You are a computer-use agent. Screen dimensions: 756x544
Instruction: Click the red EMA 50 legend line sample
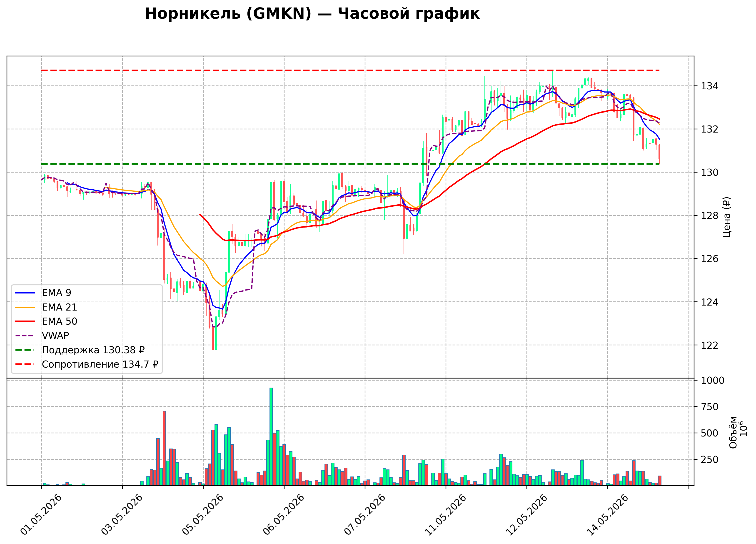[x=25, y=321]
